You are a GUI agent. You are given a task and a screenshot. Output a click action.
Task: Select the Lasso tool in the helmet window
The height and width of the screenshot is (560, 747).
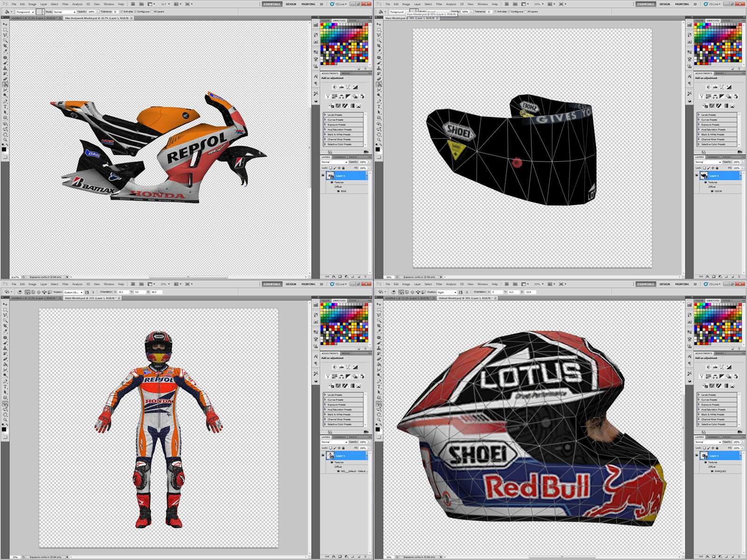point(379,315)
